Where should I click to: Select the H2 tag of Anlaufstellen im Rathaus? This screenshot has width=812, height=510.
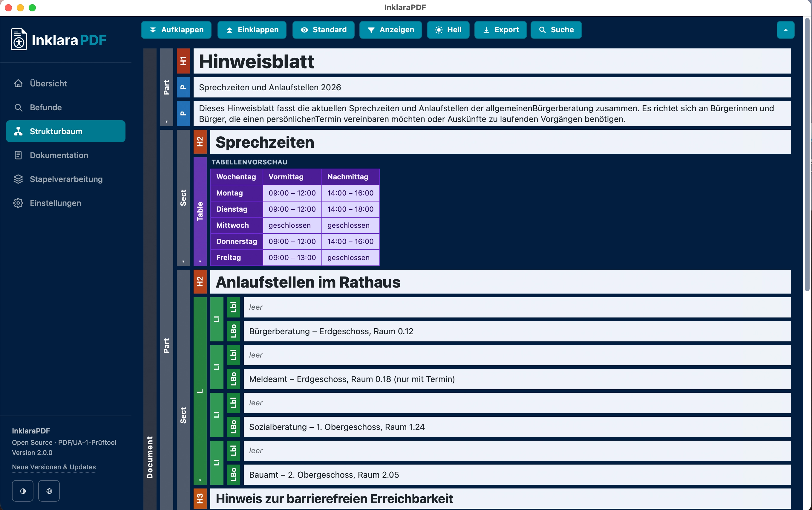tap(200, 282)
